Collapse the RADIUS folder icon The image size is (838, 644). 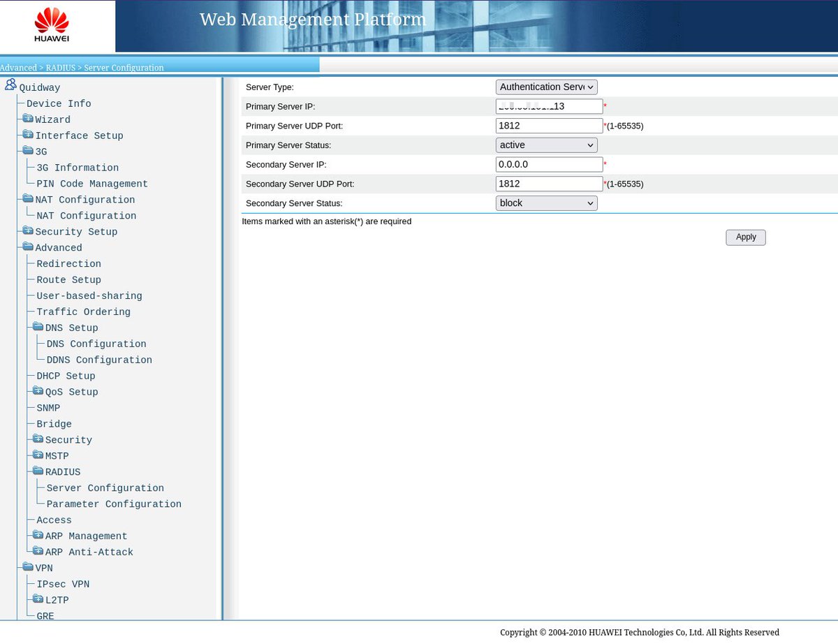38,472
